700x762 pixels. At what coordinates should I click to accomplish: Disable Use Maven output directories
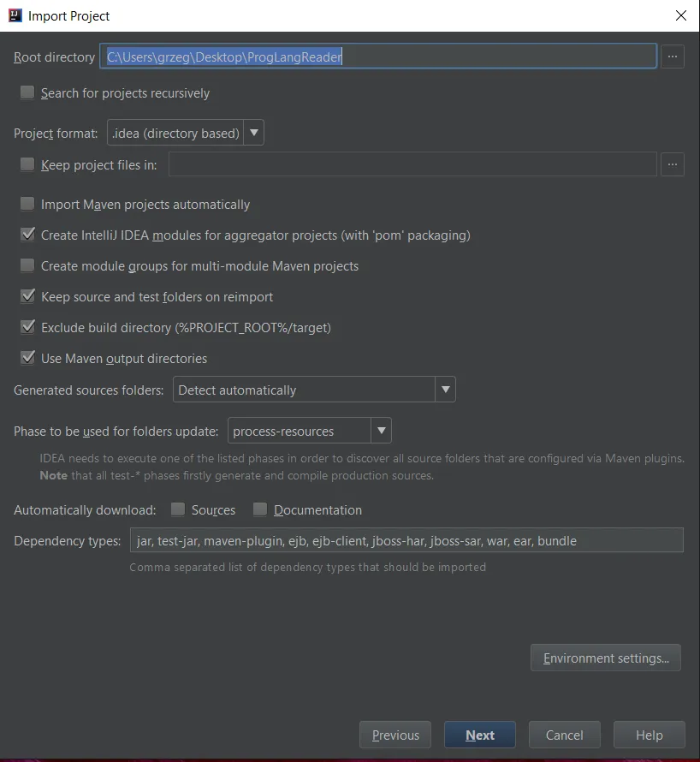coord(27,358)
